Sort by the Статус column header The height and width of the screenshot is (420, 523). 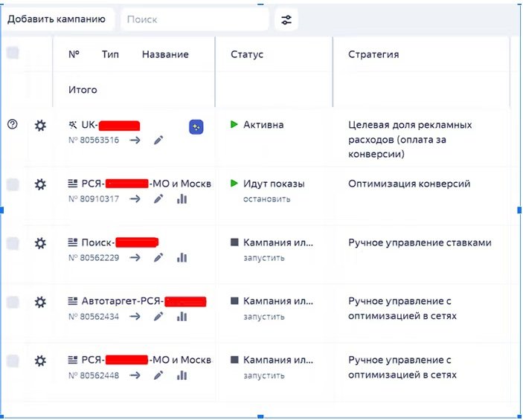pos(247,54)
